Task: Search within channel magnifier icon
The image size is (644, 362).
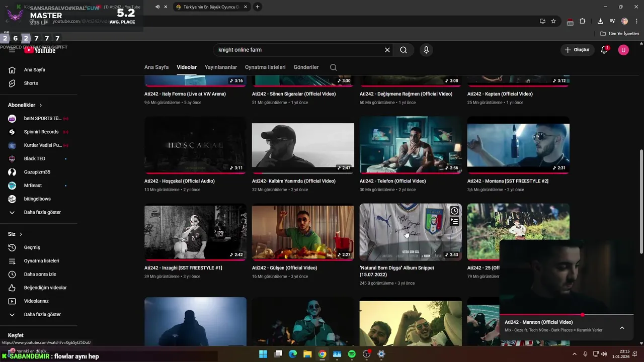Action: point(333,67)
